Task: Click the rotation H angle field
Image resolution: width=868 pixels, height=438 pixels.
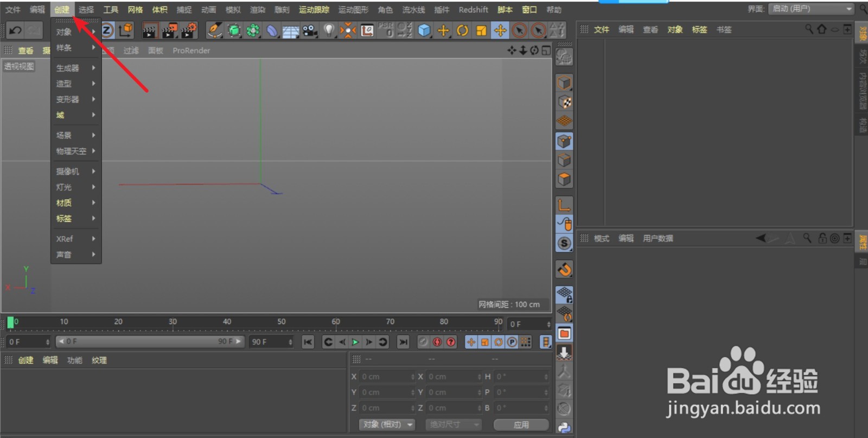Action: pyautogui.click(x=522, y=376)
